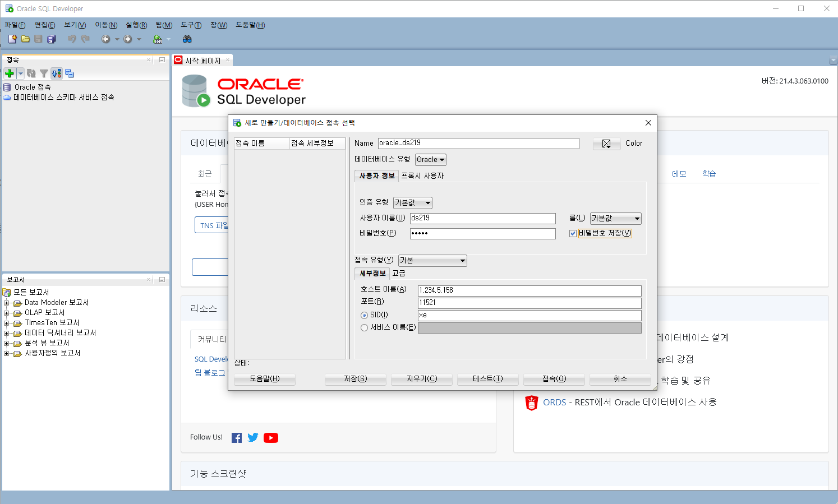838x504 pixels.
Task: Click the 취소 button
Action: 620,379
